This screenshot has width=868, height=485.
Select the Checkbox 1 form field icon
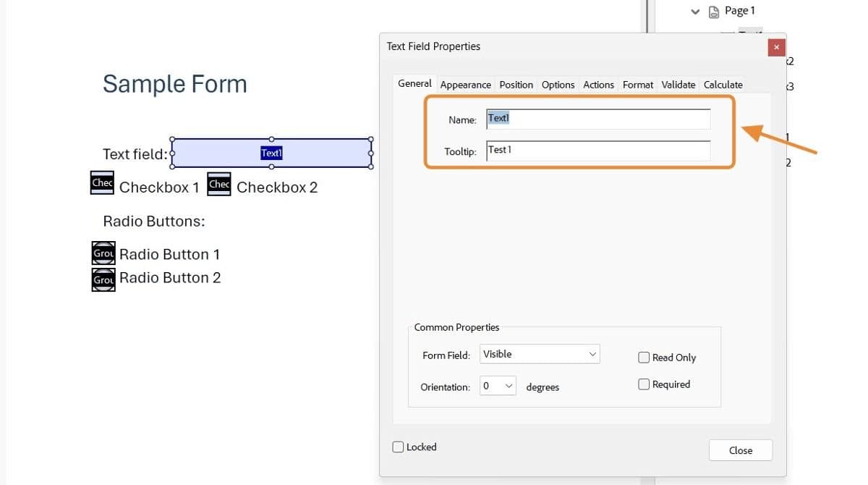102,182
